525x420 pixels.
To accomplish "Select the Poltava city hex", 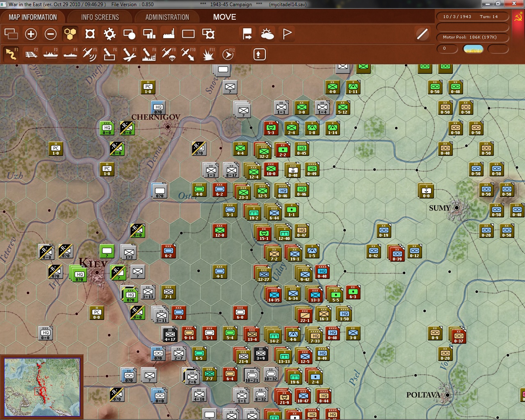I will [x=447, y=395].
